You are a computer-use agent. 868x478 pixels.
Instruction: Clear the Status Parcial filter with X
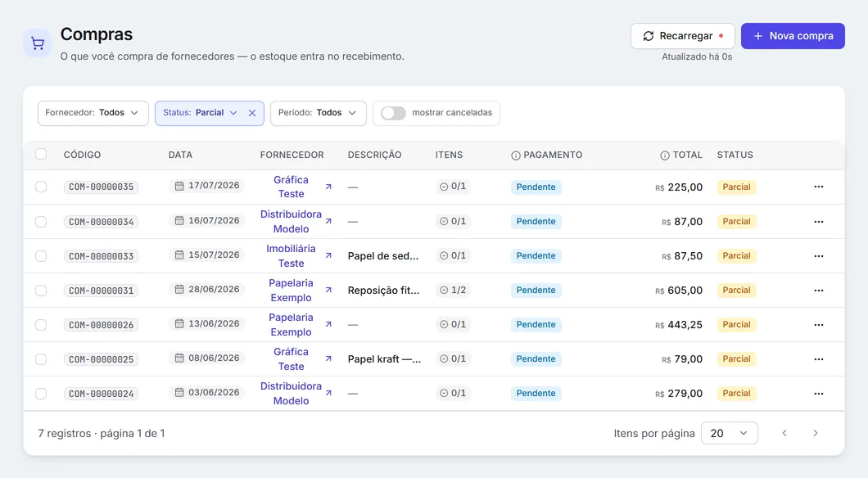click(x=252, y=113)
